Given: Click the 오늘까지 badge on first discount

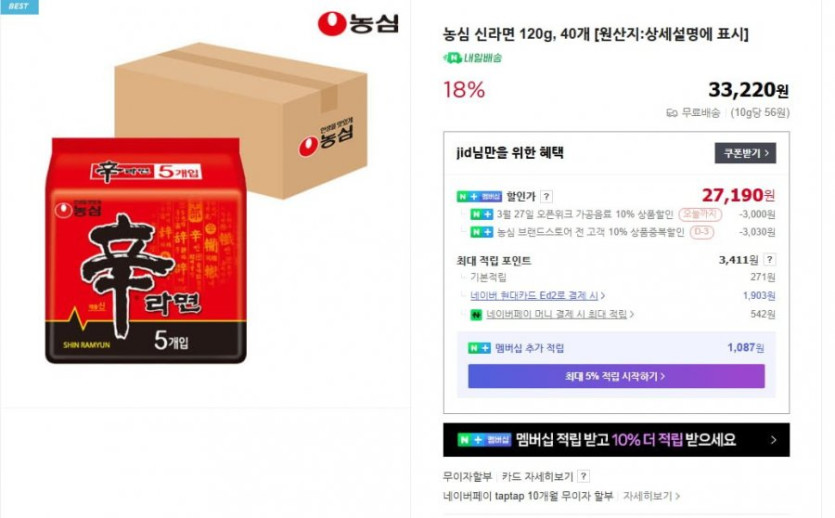Looking at the screenshot, I should [700, 215].
